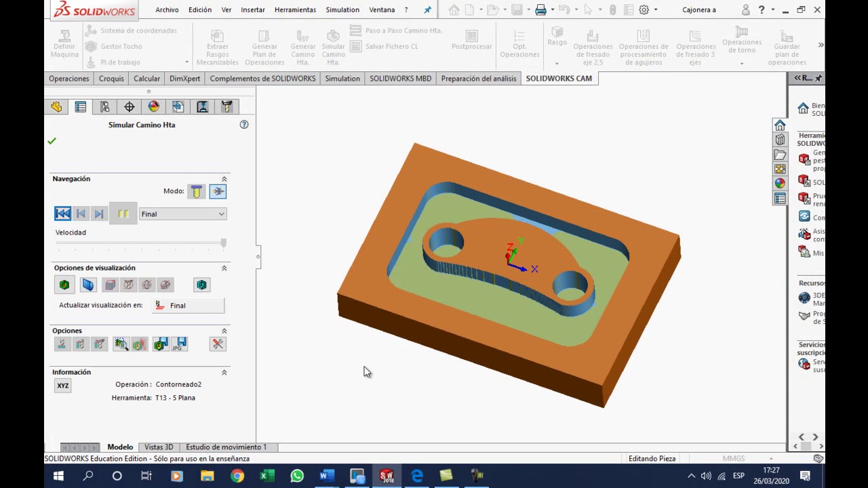This screenshot has height=488, width=868.
Task: Toggle the teal target part icon
Action: point(202,285)
